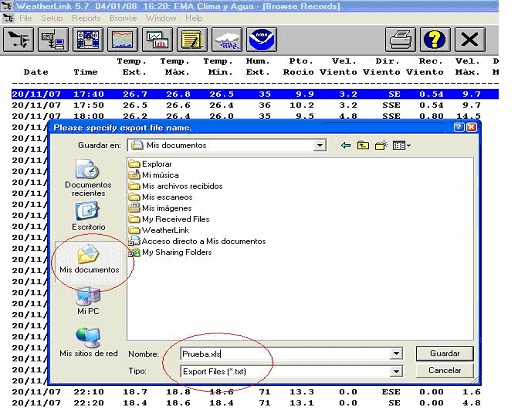
Task: Select Documentos recientes in places bar
Action: [x=88, y=178]
